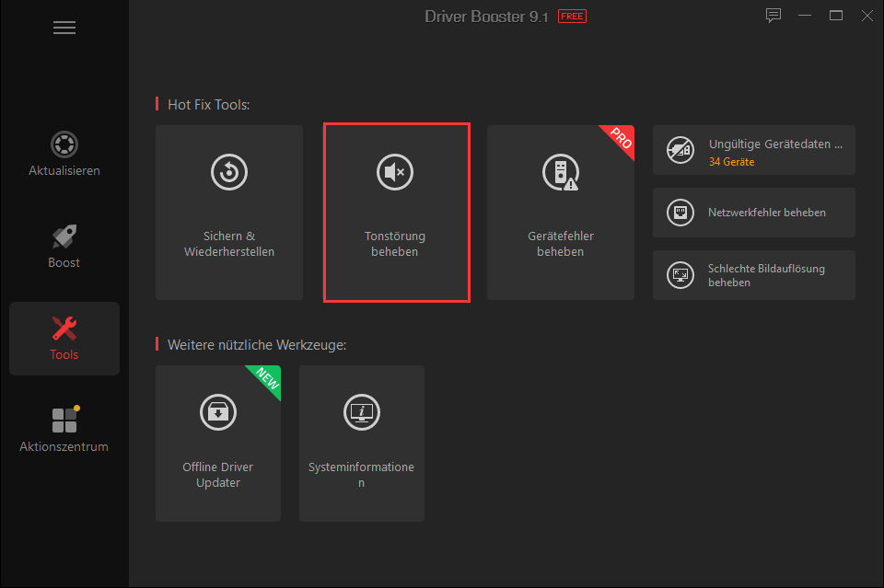Click the Boost rocket icon
This screenshot has width=884, height=588.
tap(64, 236)
